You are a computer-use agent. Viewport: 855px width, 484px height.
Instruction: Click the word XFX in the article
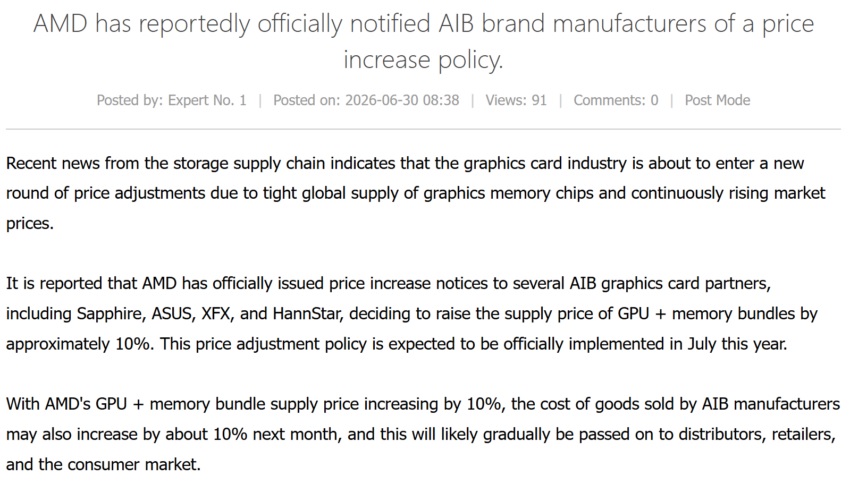click(216, 314)
